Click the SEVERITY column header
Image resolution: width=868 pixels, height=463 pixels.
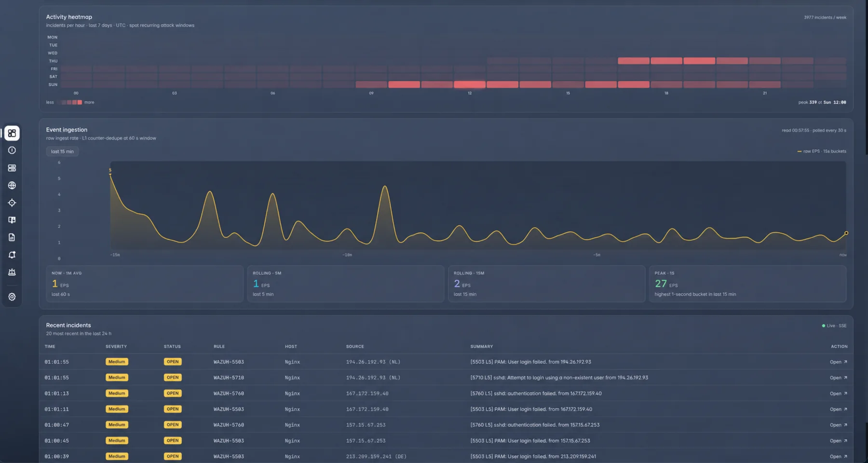[116, 346]
